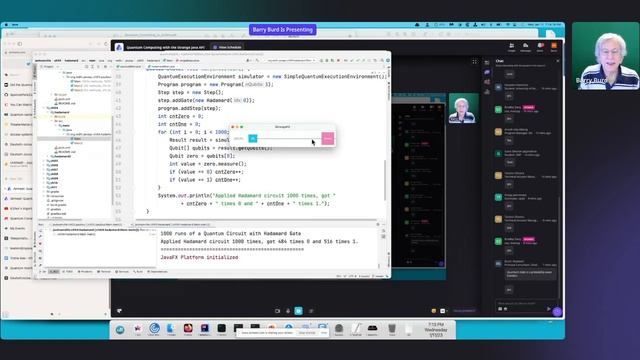Click the editor's vertical scrollbar

pyautogui.click(x=384, y=180)
